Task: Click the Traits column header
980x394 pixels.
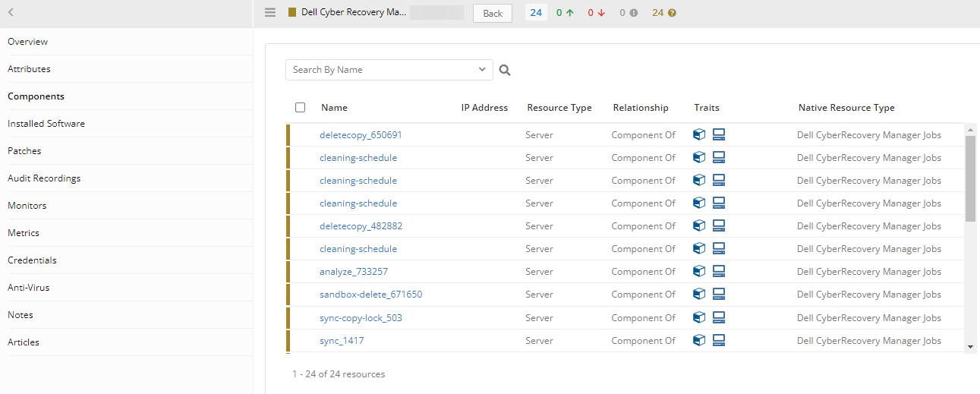Action: (707, 108)
